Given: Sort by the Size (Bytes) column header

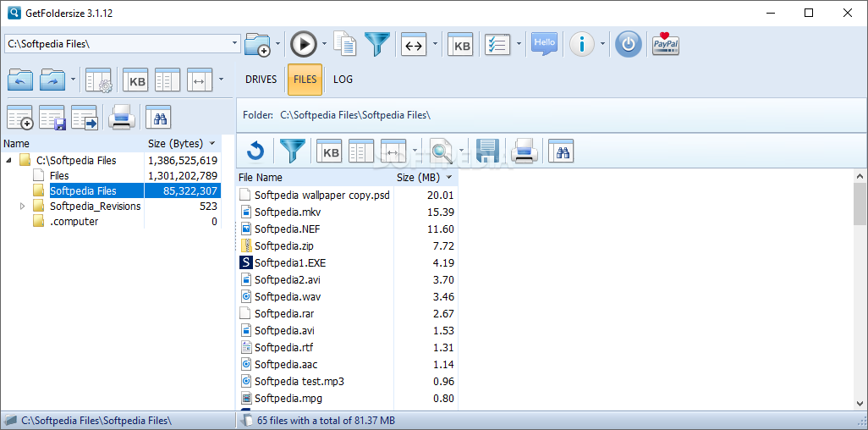Looking at the screenshot, I should pyautogui.click(x=182, y=144).
